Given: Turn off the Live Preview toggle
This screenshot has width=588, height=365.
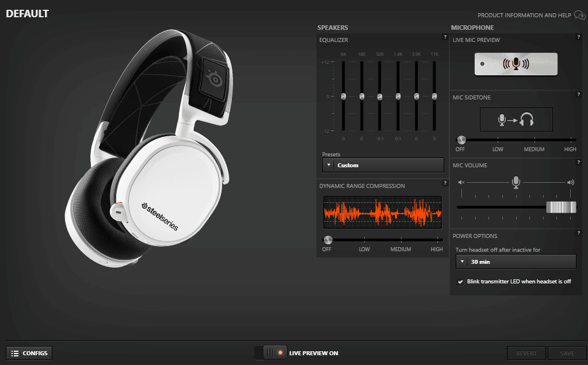Looking at the screenshot, I should tap(270, 352).
